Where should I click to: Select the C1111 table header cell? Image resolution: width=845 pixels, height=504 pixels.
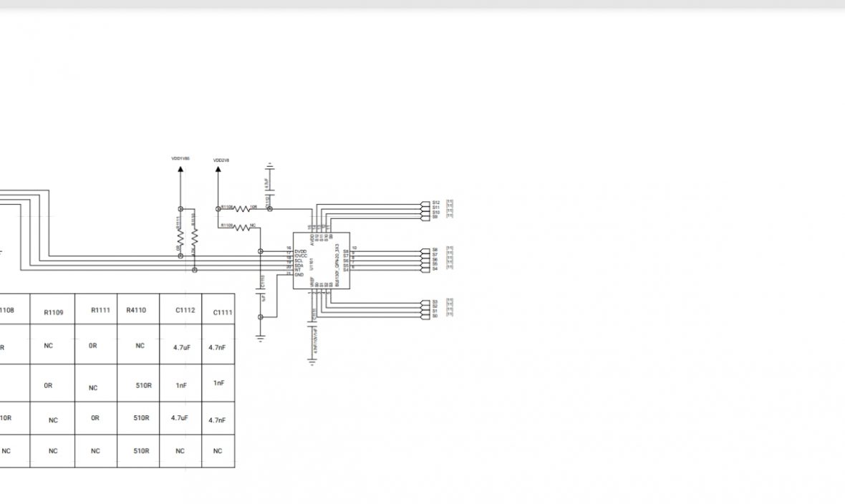tap(223, 312)
